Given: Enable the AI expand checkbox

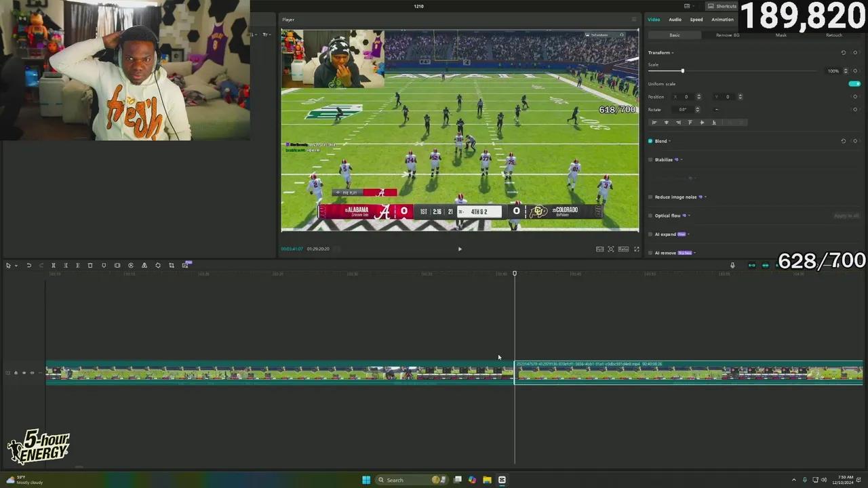Looking at the screenshot, I should click(650, 235).
